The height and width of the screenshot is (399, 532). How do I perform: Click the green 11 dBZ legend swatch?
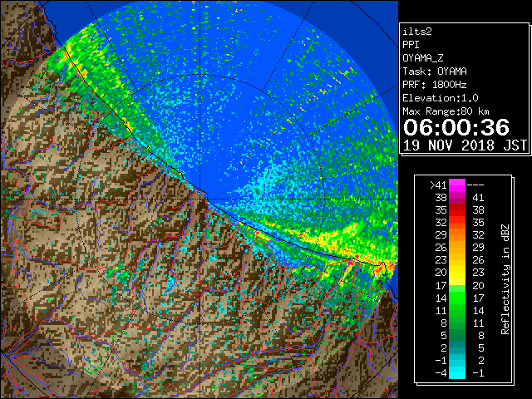point(457,310)
